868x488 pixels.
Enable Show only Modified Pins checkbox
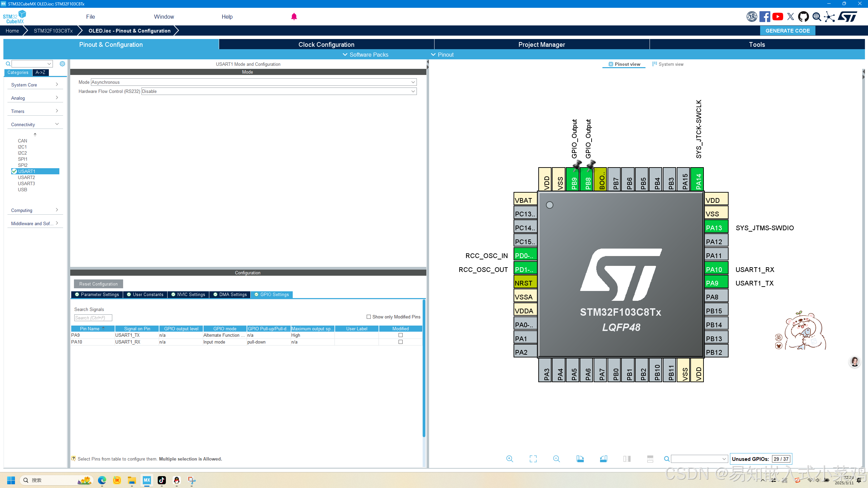click(x=369, y=317)
